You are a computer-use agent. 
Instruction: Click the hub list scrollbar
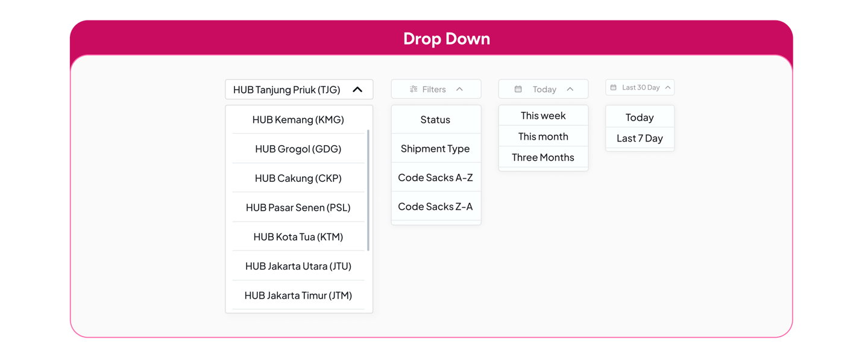368,190
